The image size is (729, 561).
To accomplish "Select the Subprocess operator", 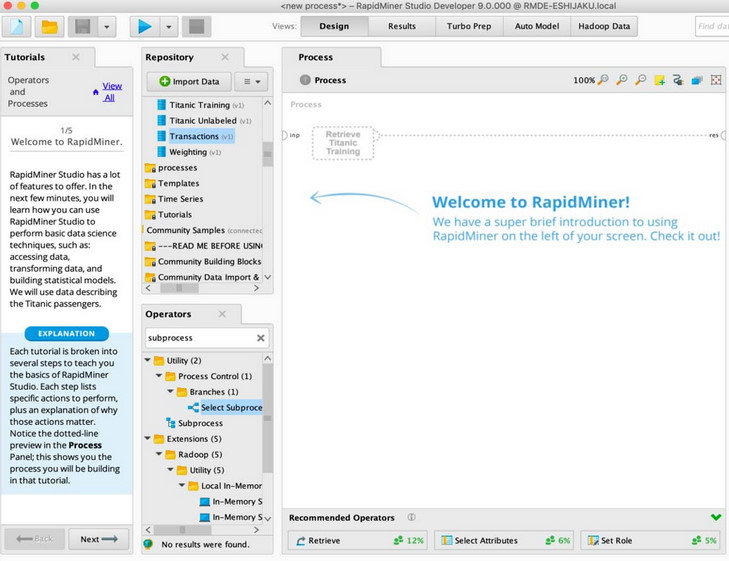I will click(x=195, y=423).
